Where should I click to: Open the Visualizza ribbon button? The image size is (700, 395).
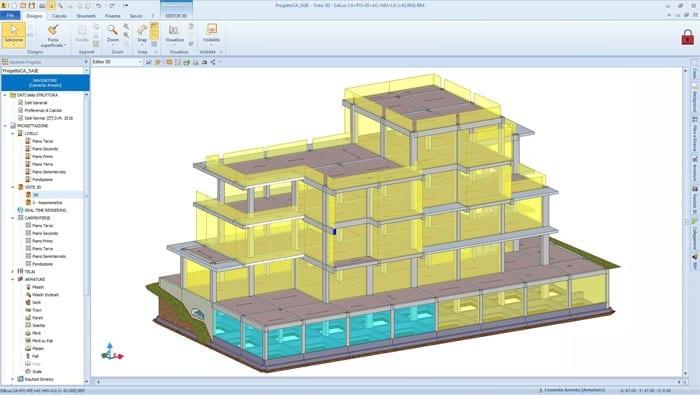(x=174, y=33)
